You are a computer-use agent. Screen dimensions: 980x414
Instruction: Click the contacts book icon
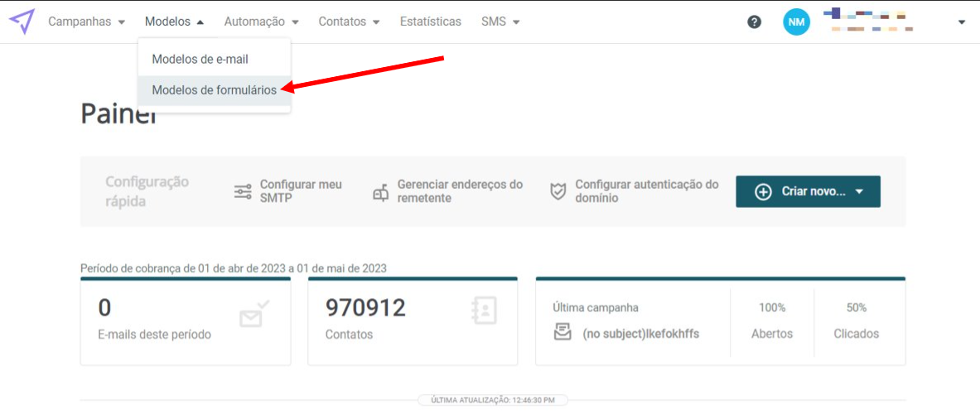coord(484,310)
